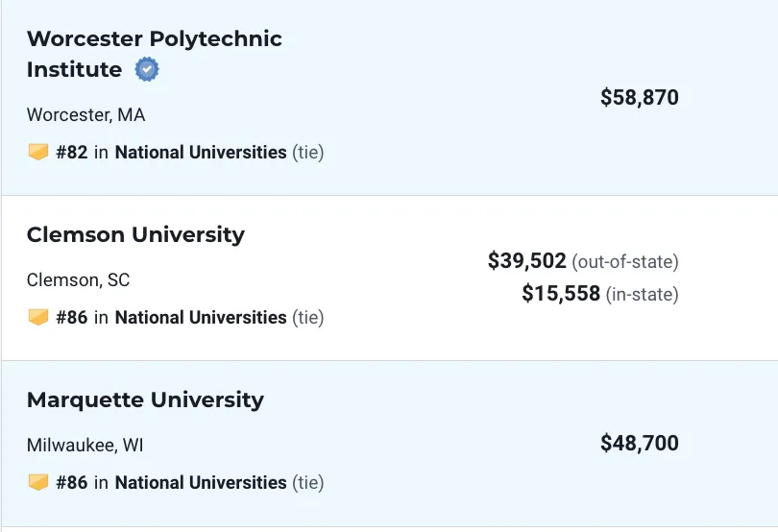Click Clemson's $39,502 out-of-state tuition
The width and height of the screenshot is (778, 532).
pyautogui.click(x=527, y=261)
